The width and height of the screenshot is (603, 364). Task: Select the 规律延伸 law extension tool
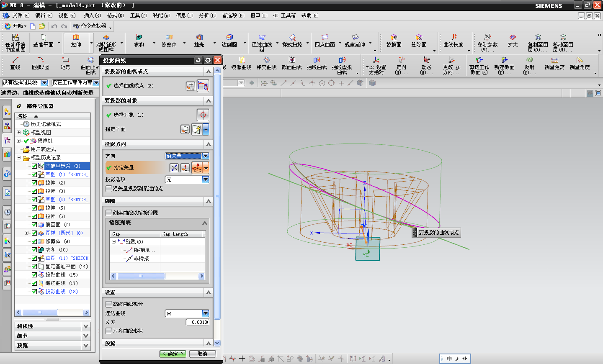point(355,41)
